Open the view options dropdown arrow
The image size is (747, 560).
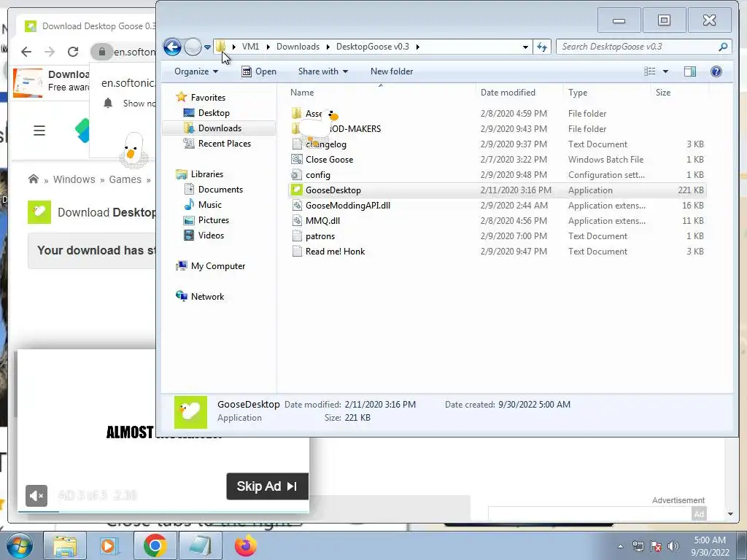[x=665, y=71]
